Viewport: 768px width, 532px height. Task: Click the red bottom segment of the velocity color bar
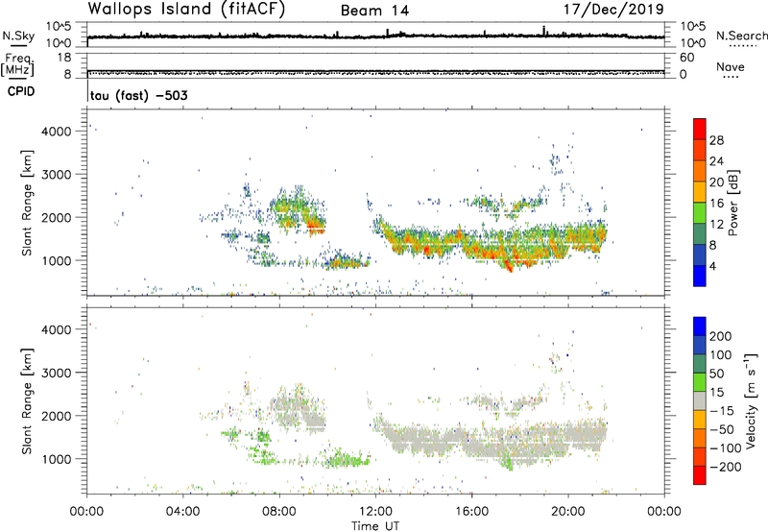(700, 475)
